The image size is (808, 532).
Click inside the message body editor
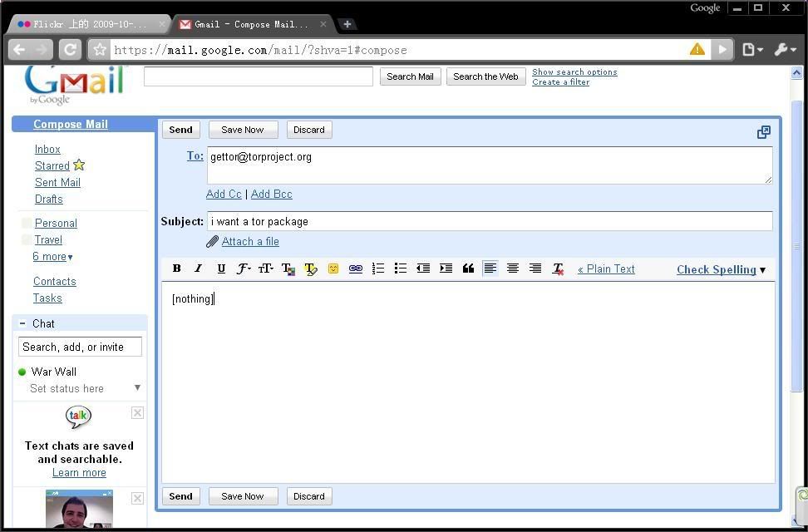tap(468, 382)
